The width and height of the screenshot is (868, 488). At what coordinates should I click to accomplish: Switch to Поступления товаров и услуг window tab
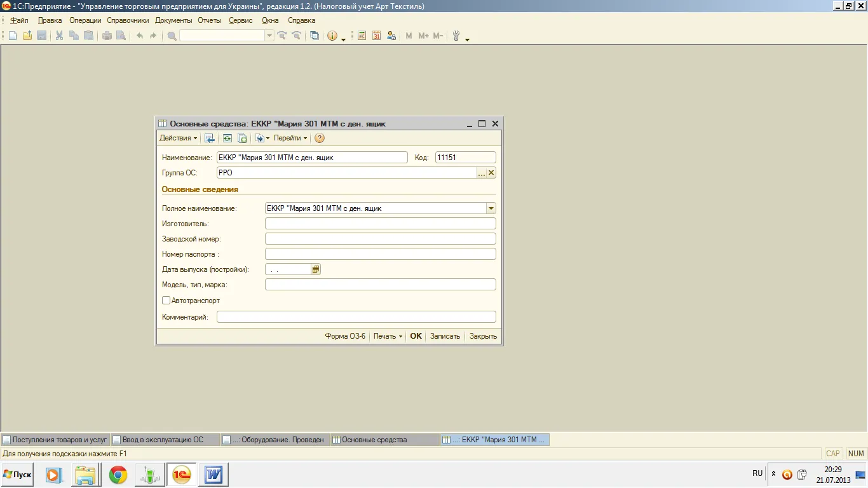(x=55, y=439)
